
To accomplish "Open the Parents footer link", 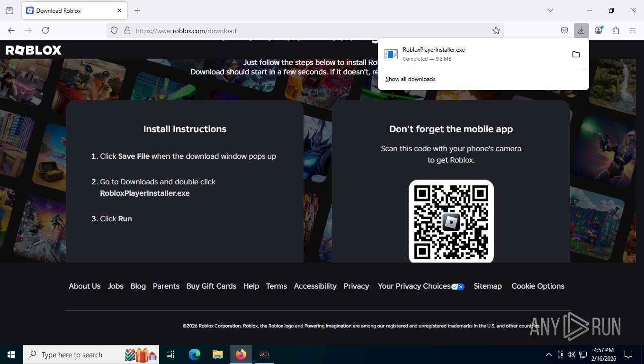I will click(166, 286).
